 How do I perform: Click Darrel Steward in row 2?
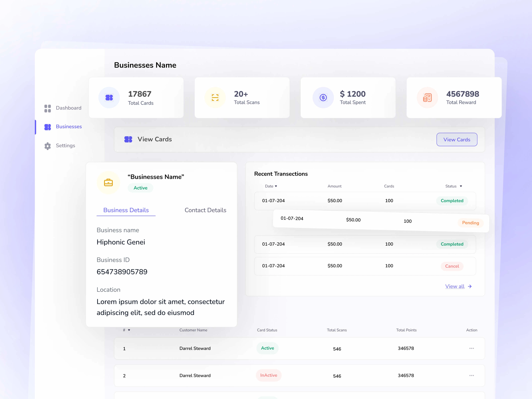click(195, 375)
